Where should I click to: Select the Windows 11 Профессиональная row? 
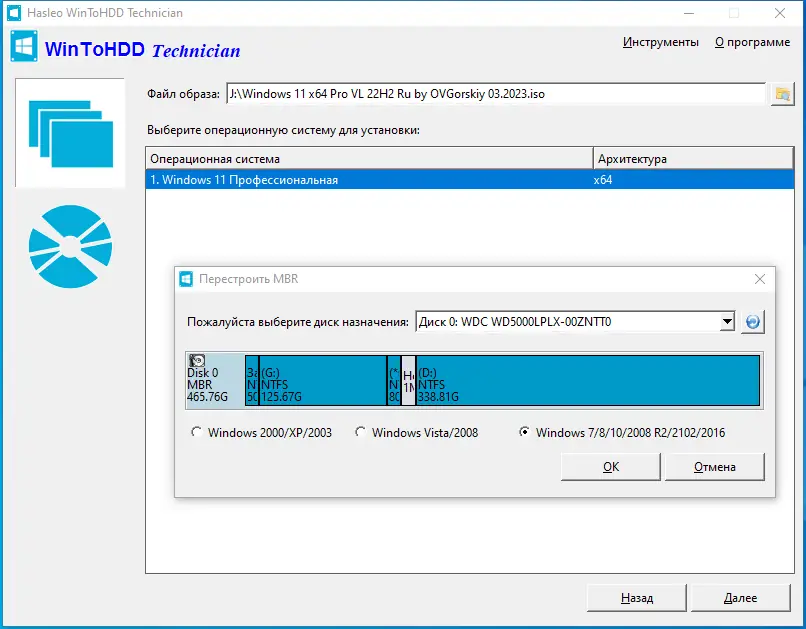click(x=470, y=180)
